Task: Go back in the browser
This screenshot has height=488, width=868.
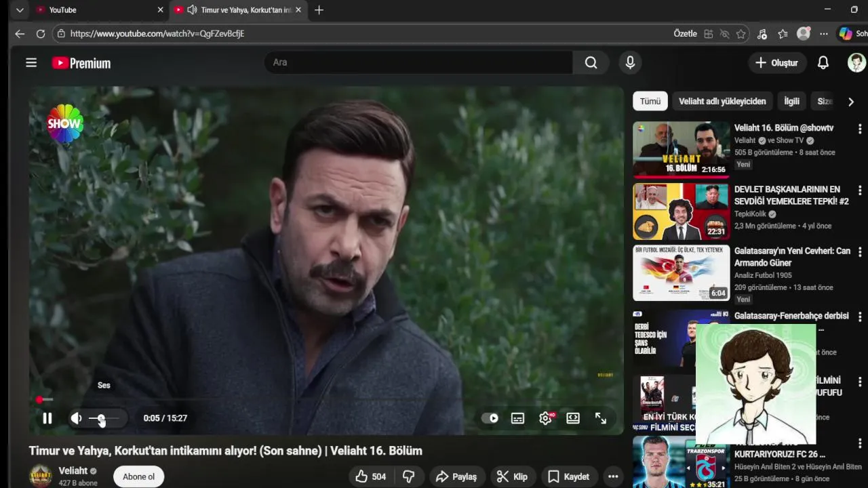Action: pos(20,34)
